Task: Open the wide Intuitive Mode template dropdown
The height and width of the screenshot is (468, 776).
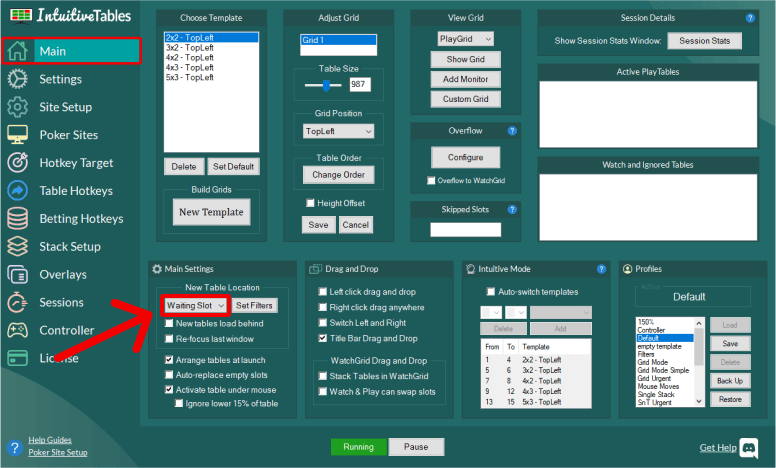Action: (x=561, y=312)
